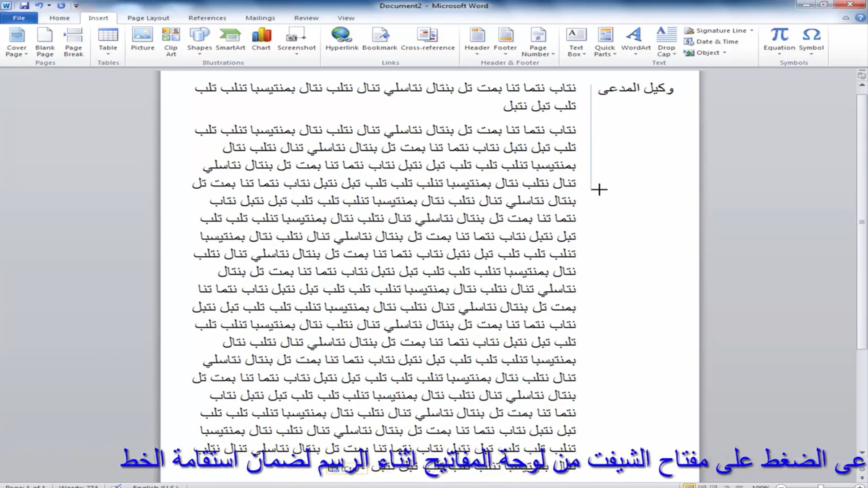This screenshot has height=488, width=868.
Task: Insert a Picture from the ribbon
Action: (x=142, y=39)
